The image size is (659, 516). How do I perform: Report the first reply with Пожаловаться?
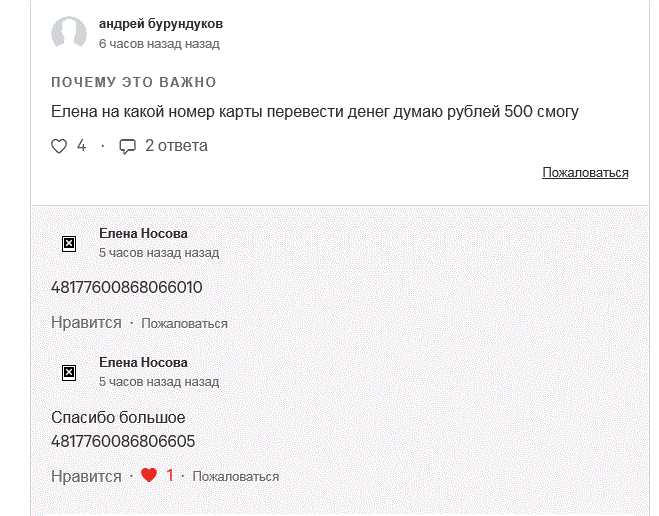pyautogui.click(x=185, y=323)
